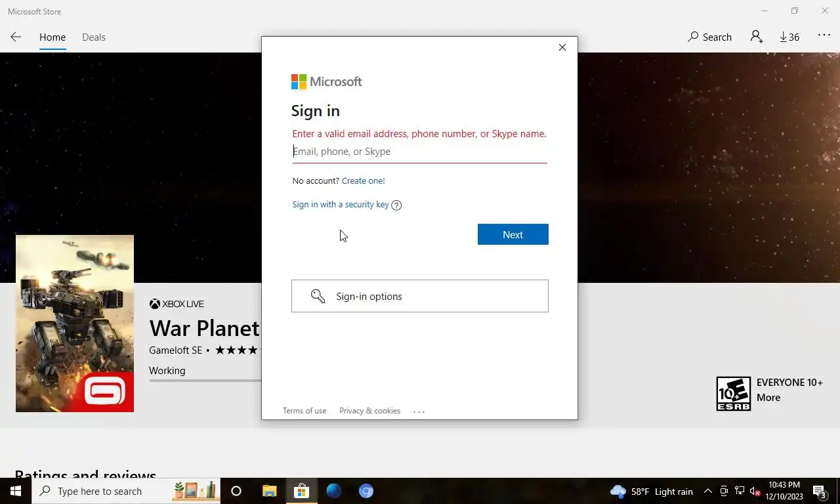The width and height of the screenshot is (840, 504).
Task: Open the notification center icon
Action: click(x=820, y=491)
